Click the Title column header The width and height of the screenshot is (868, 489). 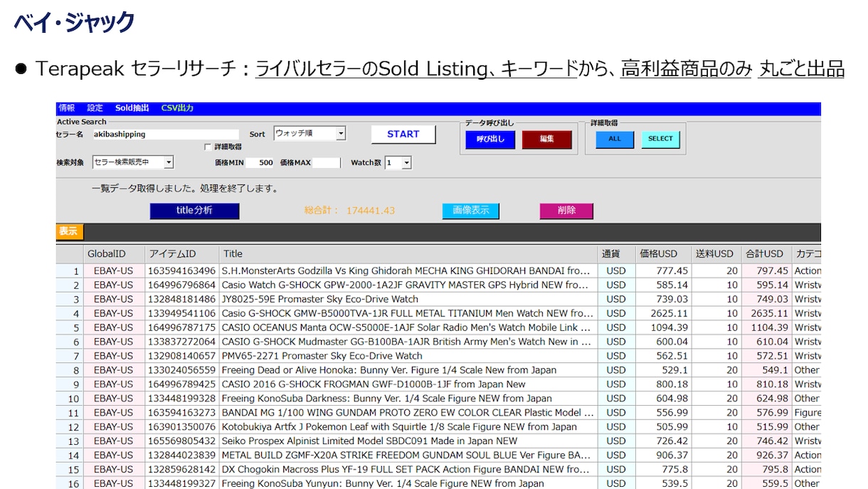point(408,253)
